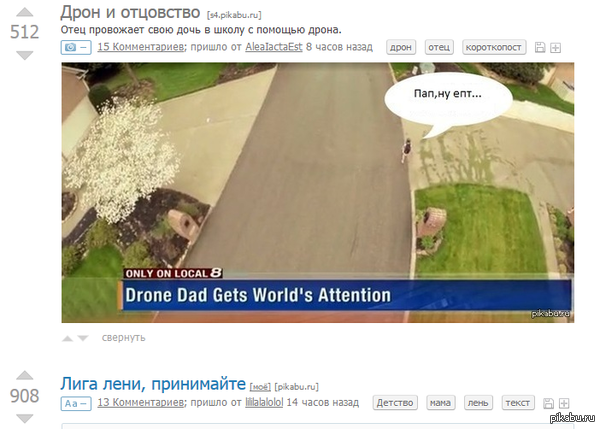Click the small down arrow beside 'свернуть'
Image resolution: width=600 pixels, height=429 pixels.
pos(84,338)
